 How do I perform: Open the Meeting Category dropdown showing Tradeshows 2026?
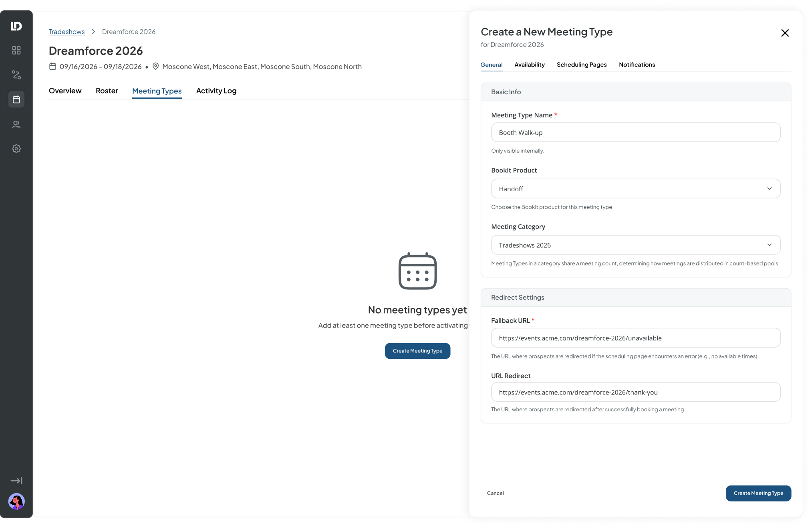point(636,245)
